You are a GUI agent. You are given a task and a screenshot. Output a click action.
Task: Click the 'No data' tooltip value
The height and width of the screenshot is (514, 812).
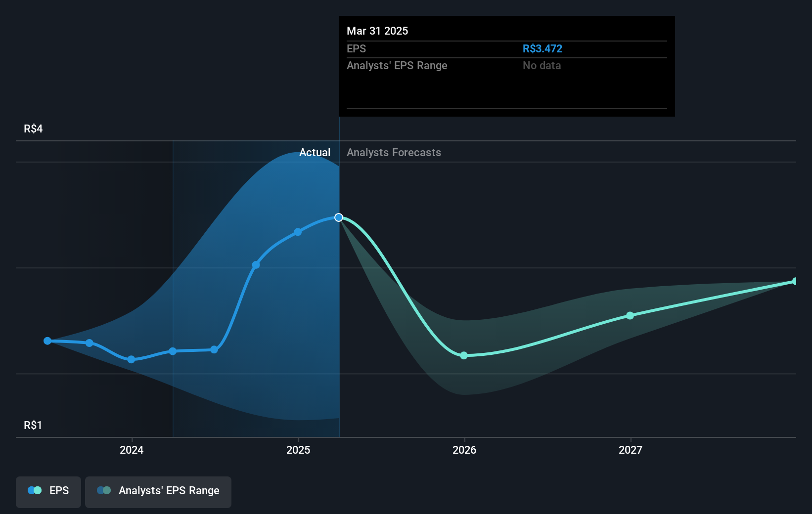[541, 66]
